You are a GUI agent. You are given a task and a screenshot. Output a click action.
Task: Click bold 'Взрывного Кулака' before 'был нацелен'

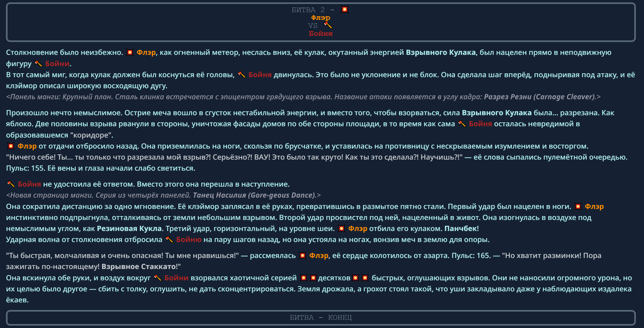[441, 52]
